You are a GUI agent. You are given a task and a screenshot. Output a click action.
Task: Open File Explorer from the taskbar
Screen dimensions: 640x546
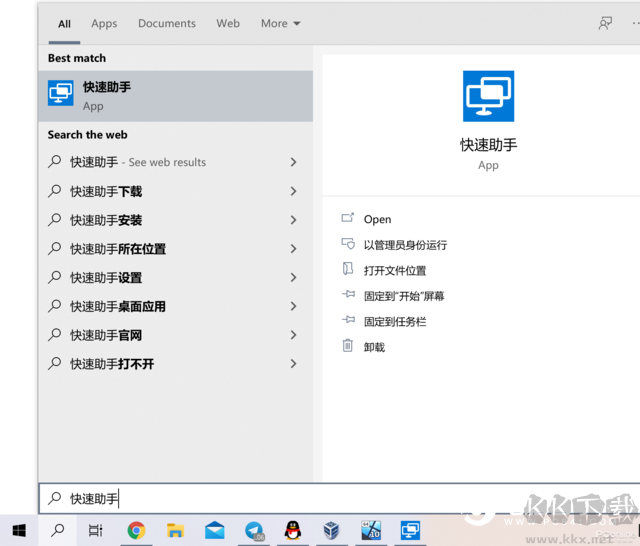[175, 531]
